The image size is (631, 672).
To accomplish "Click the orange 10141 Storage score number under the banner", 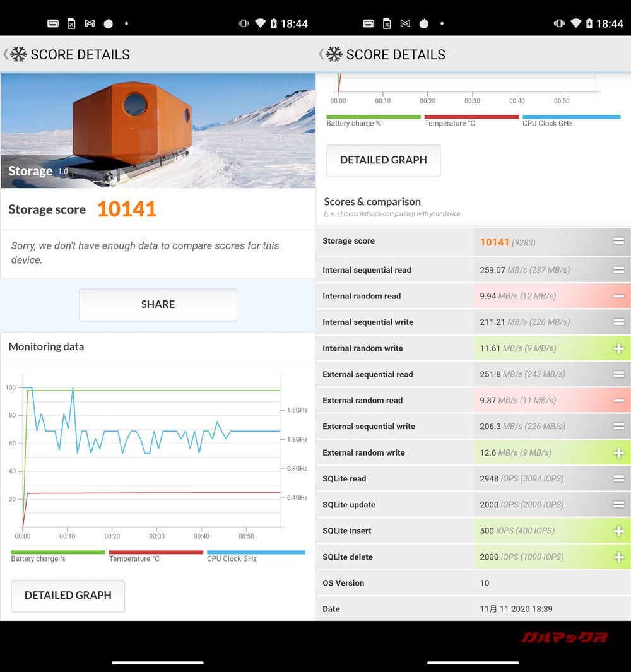I will (127, 209).
